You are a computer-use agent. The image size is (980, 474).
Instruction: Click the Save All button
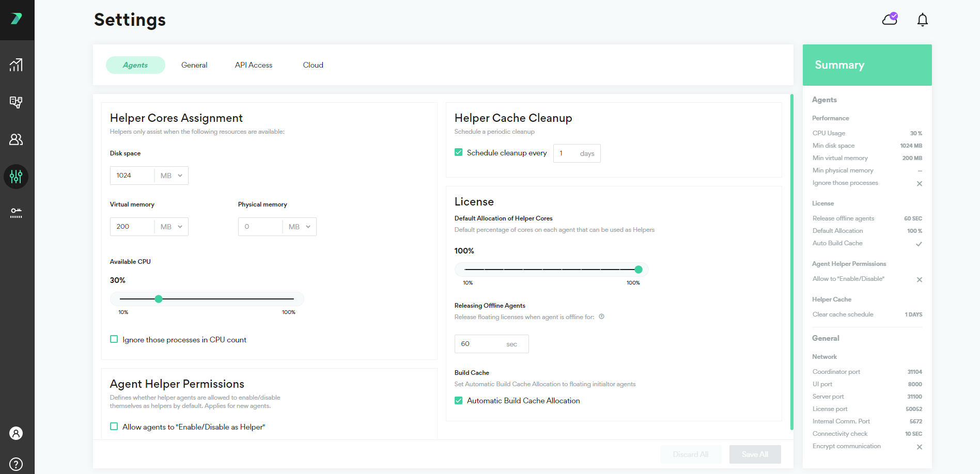[755, 454]
